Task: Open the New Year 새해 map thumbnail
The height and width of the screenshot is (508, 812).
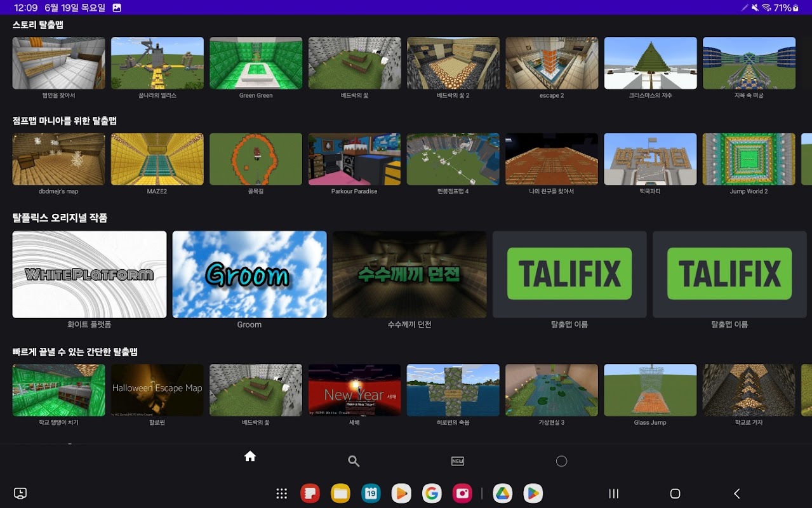Action: click(x=355, y=391)
